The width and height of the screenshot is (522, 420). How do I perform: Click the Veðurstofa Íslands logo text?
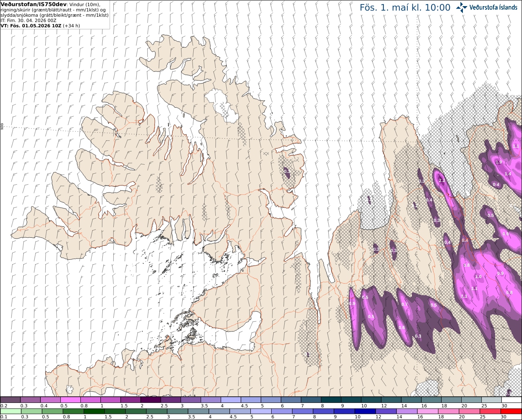pos(493,7)
